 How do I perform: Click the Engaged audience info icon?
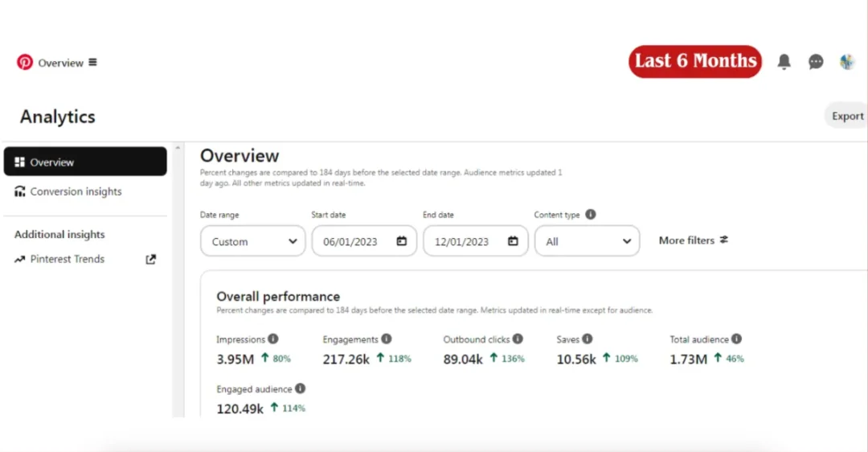[x=300, y=388]
